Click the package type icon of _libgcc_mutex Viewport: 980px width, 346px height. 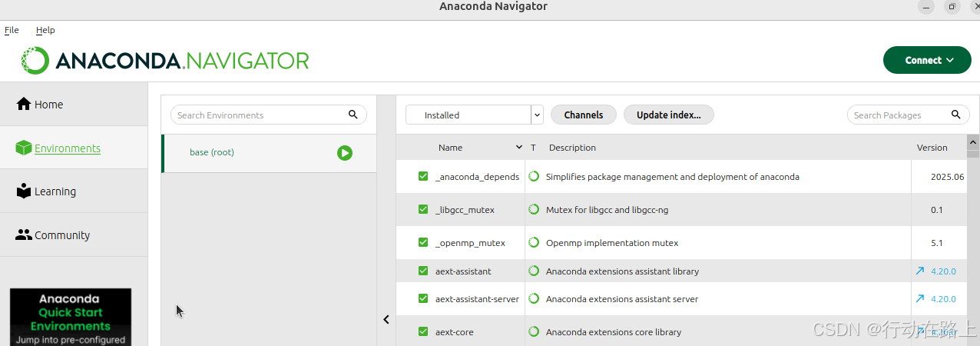[534, 210]
